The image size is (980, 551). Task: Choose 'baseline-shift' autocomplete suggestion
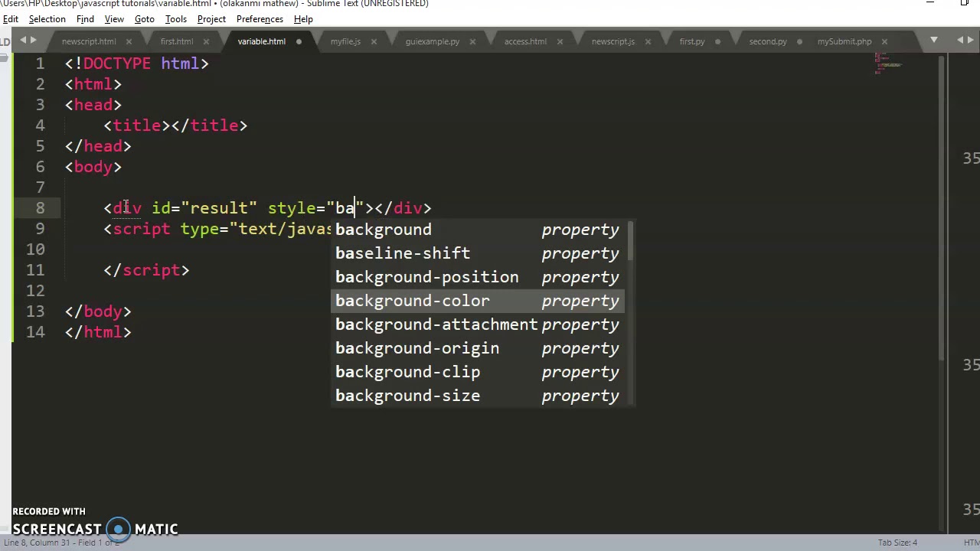[x=479, y=253]
